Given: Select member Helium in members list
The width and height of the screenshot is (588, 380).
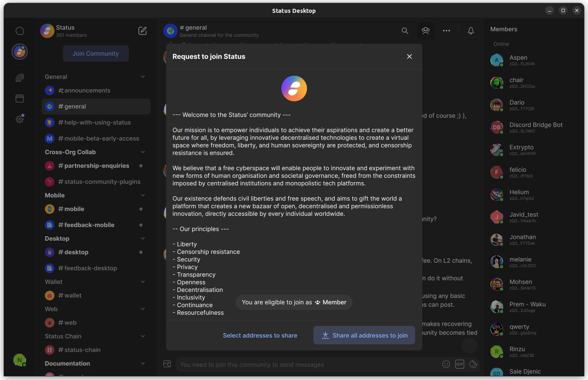Looking at the screenshot, I should 534,195.
